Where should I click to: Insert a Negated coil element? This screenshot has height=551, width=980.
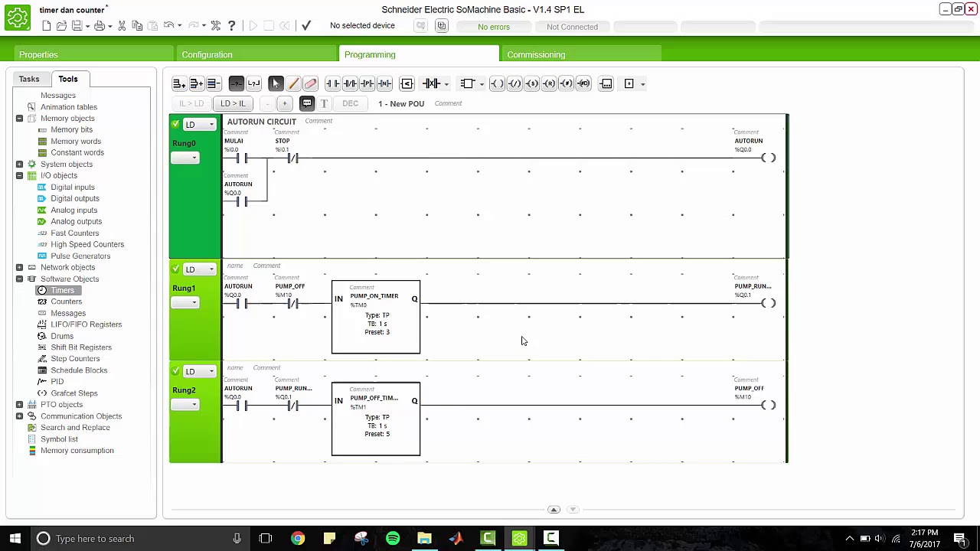click(x=514, y=83)
